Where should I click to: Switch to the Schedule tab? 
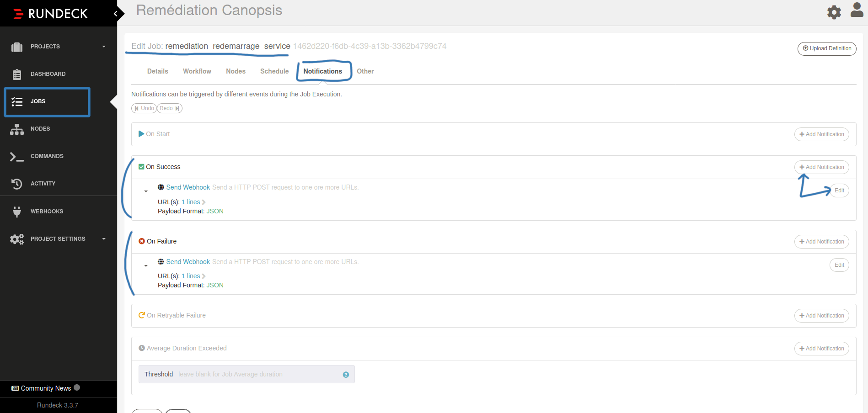coord(274,71)
